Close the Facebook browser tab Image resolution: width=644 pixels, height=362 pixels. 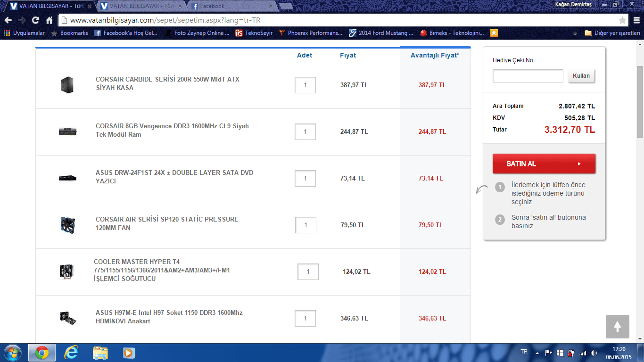click(271, 6)
